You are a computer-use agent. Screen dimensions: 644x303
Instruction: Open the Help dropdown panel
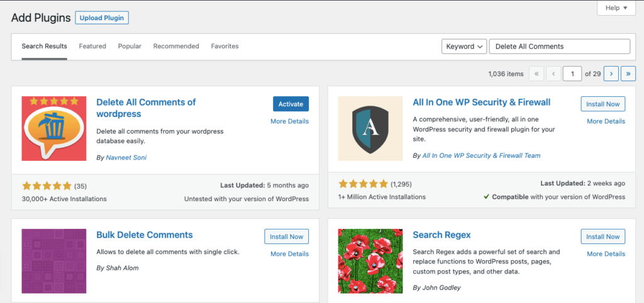tap(616, 8)
